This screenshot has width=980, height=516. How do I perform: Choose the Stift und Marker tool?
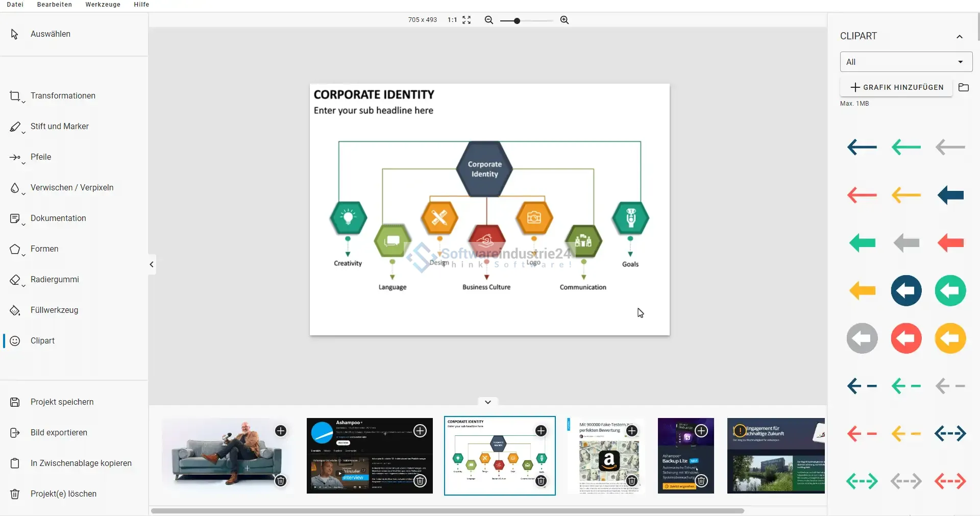[59, 127]
